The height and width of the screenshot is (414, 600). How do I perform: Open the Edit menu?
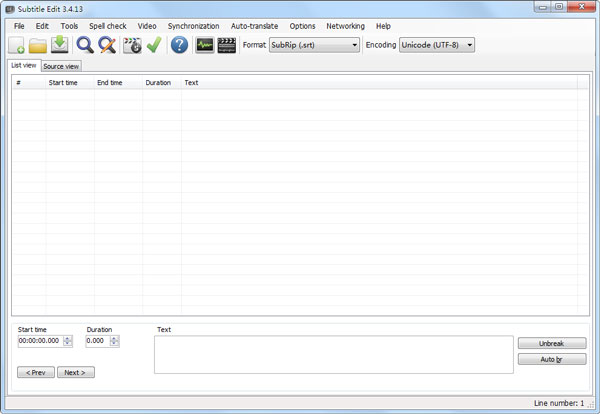42,26
